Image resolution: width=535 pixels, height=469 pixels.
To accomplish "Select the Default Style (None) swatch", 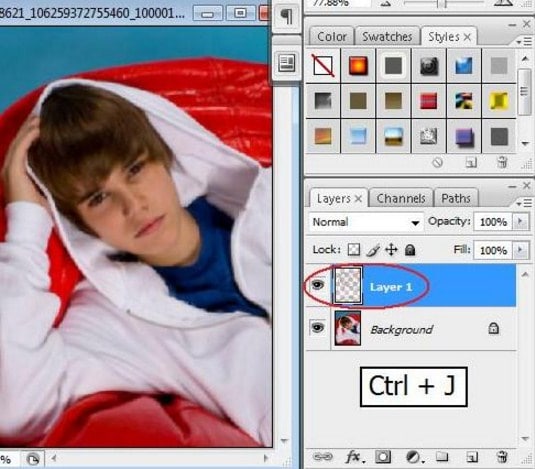I will pos(323,65).
